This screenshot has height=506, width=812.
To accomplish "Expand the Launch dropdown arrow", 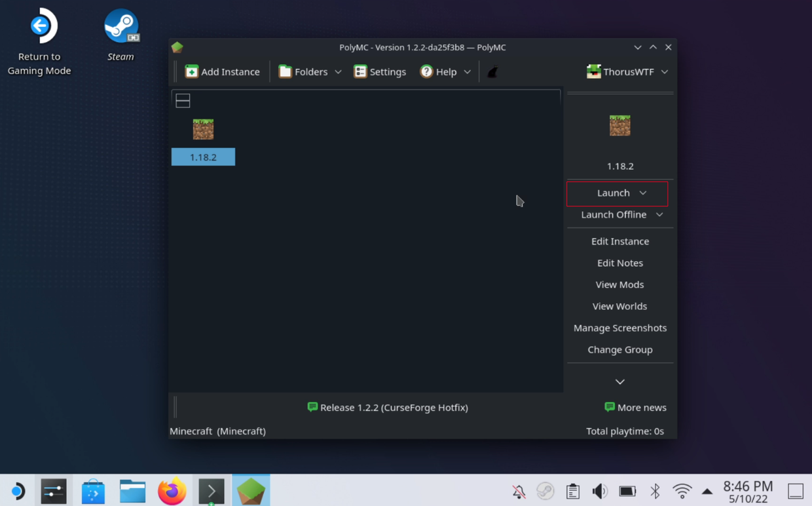I will [x=643, y=193].
